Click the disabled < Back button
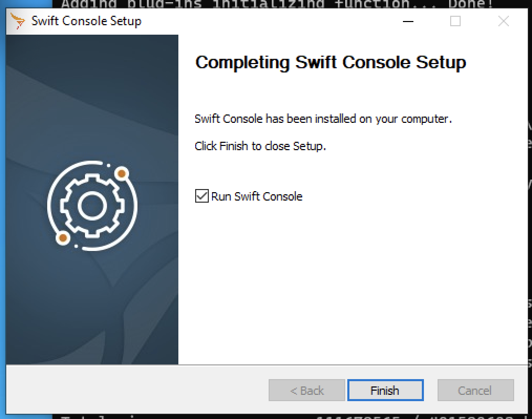This screenshot has height=419, width=532. (307, 390)
